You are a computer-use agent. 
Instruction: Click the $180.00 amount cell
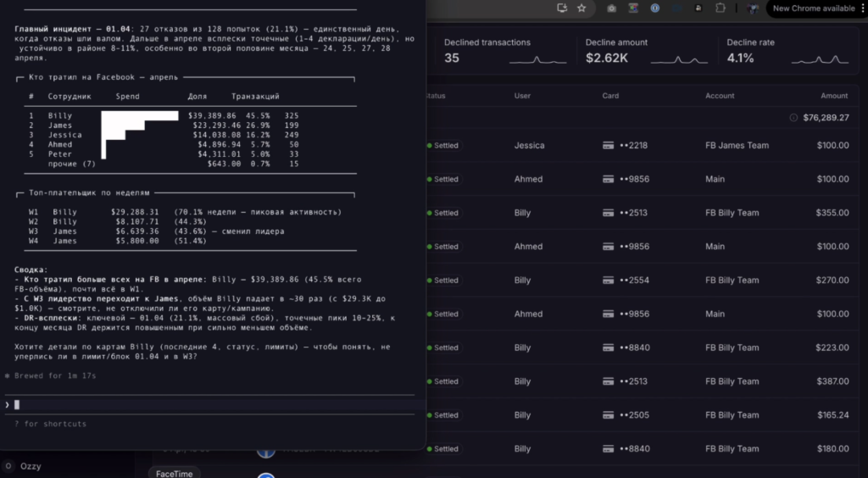pyautogui.click(x=832, y=448)
